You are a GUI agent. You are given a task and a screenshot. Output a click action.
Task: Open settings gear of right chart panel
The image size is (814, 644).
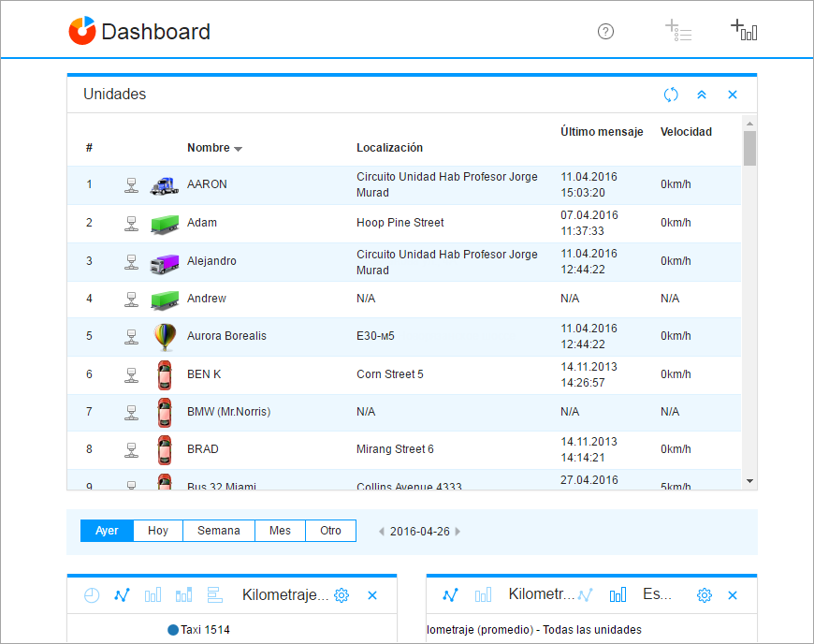point(705,595)
